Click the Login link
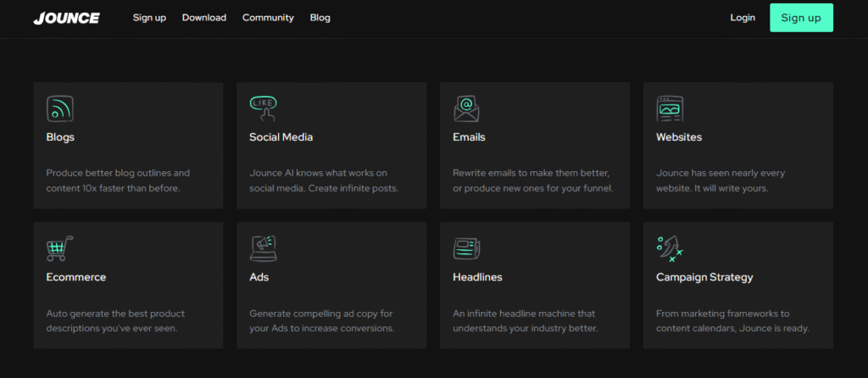868x378 pixels. pos(743,18)
